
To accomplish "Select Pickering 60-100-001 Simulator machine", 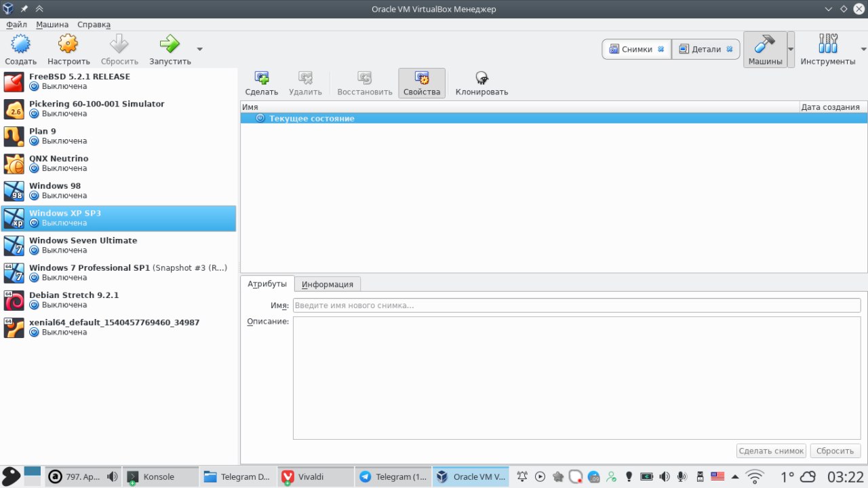I will point(119,109).
